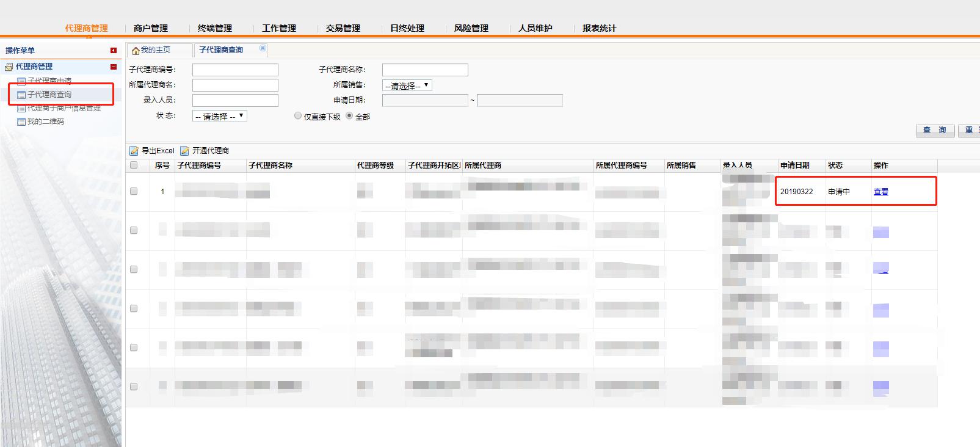Click the 查询 search button
Image resolution: width=980 pixels, height=447 pixels.
click(934, 130)
